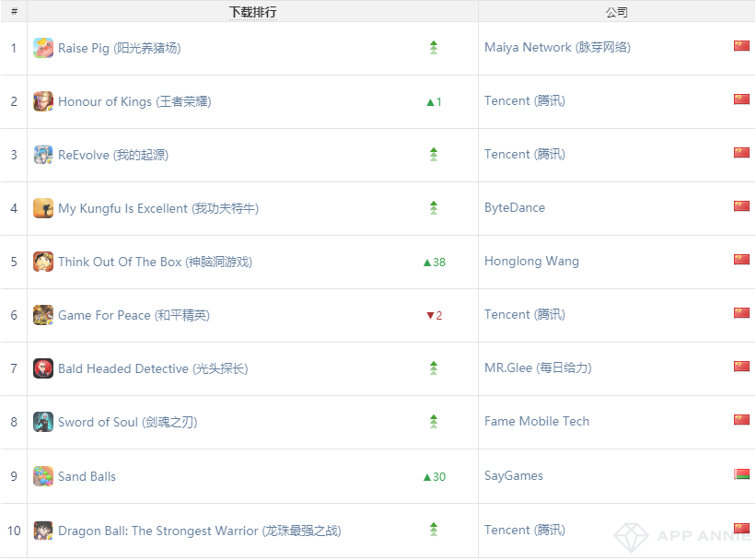
Task: Click the China flag in ByteDance row
Action: coord(741,206)
